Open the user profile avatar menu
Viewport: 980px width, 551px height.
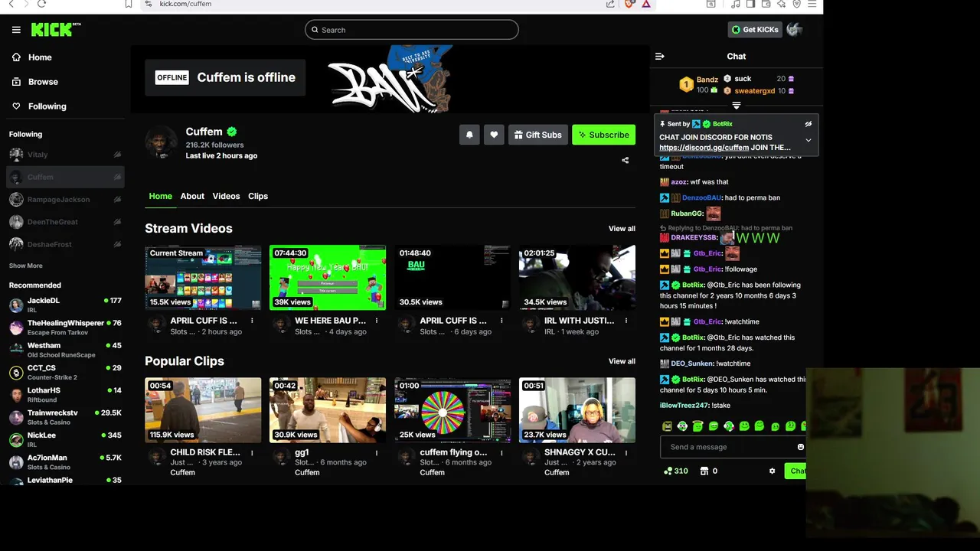coord(795,30)
